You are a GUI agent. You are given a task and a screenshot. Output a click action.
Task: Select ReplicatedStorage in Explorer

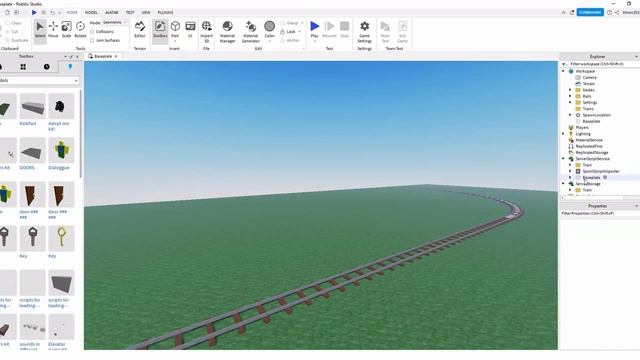pos(592,153)
